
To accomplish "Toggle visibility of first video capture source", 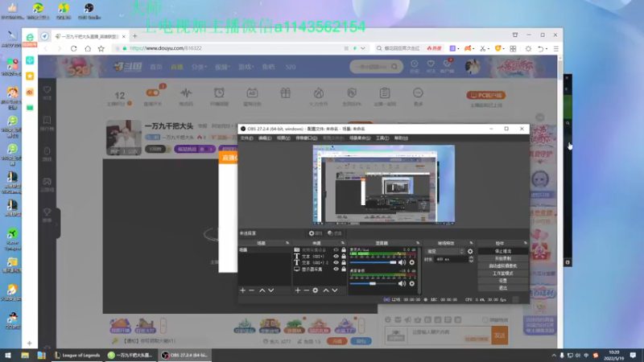I will (x=336, y=249).
